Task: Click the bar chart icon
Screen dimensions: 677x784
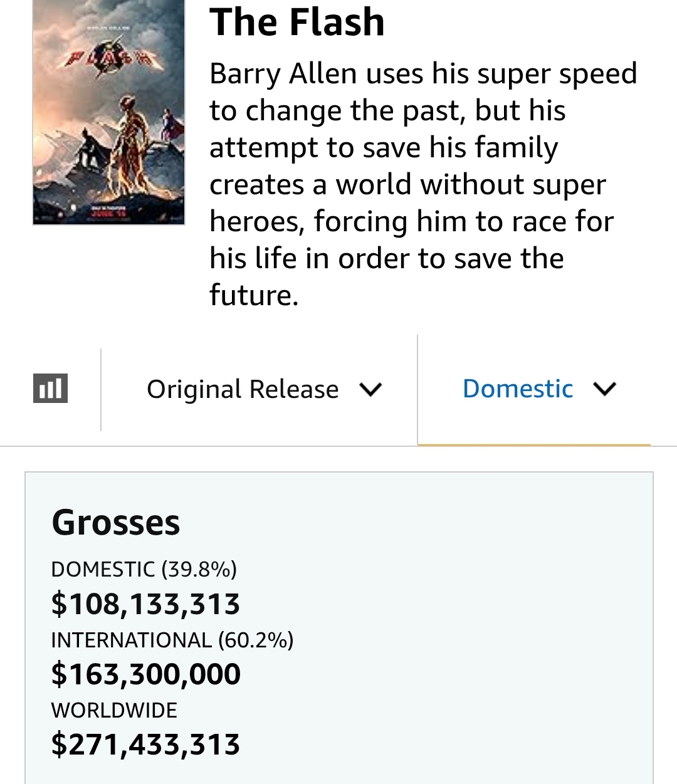Action: point(50,389)
